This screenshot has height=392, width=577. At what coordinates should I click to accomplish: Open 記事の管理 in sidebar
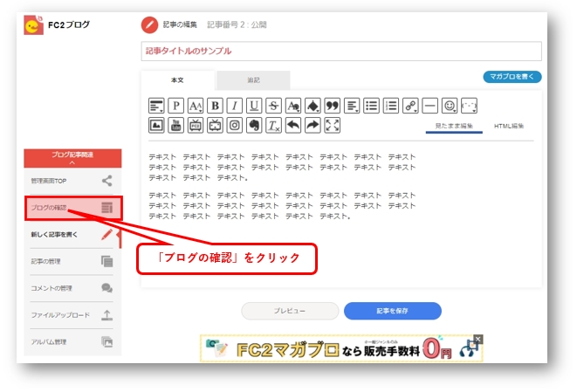click(72, 261)
